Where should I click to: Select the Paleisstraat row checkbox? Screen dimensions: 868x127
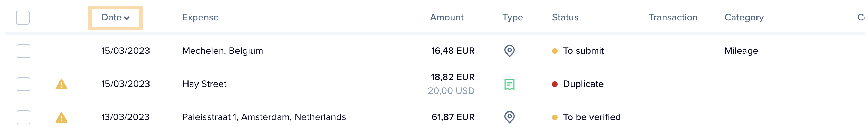coord(23,117)
